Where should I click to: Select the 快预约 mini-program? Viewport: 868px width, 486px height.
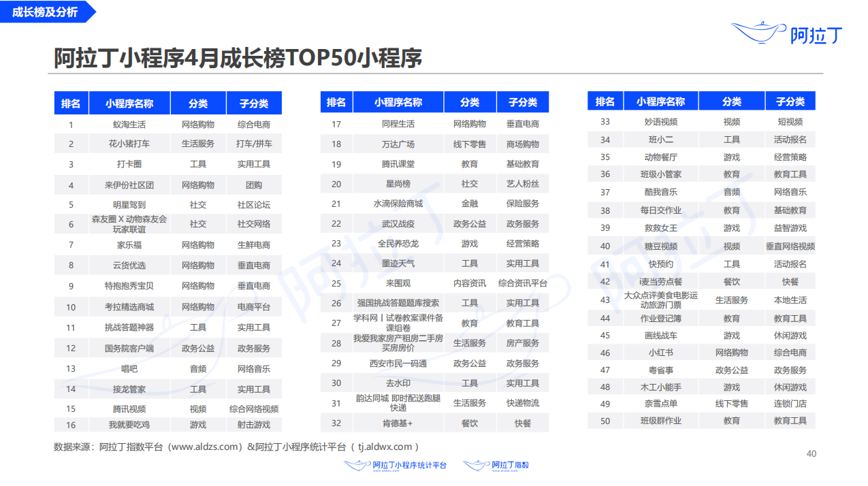click(661, 264)
